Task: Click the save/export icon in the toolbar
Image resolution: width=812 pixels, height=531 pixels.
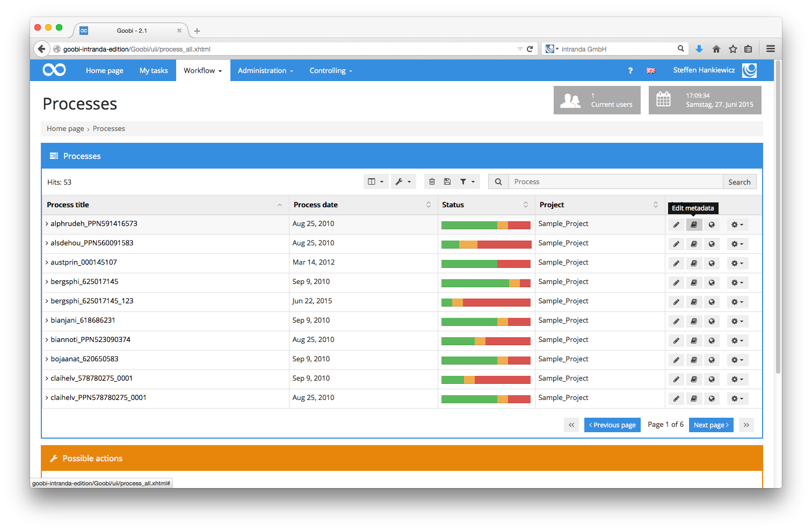Action: [448, 181]
